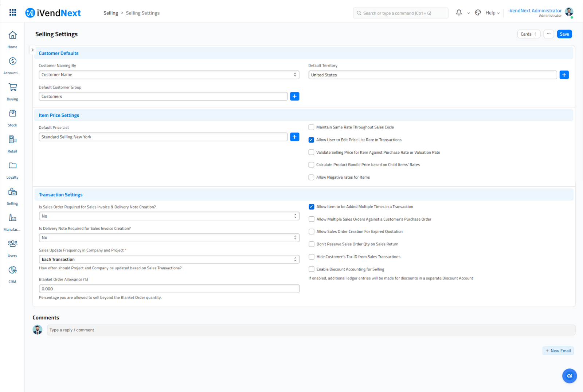Save the Selling Settings
The height and width of the screenshot is (392, 583).
point(564,34)
